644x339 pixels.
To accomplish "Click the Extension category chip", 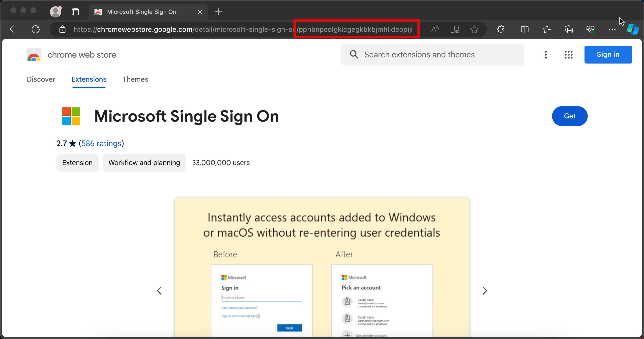I will pyautogui.click(x=77, y=163).
